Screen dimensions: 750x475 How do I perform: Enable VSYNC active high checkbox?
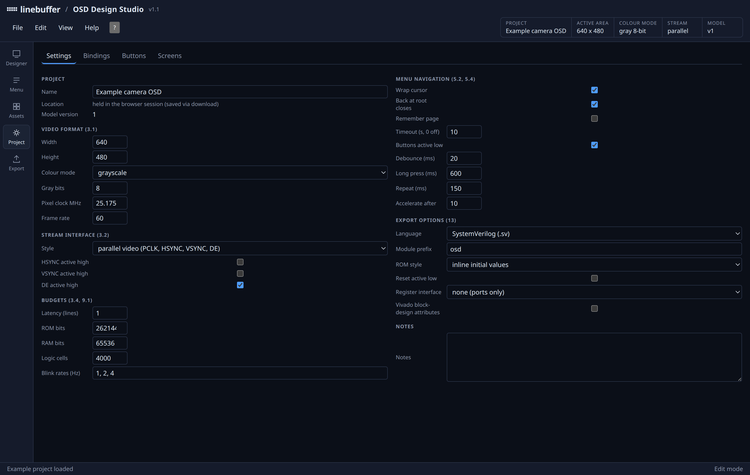coord(240,274)
